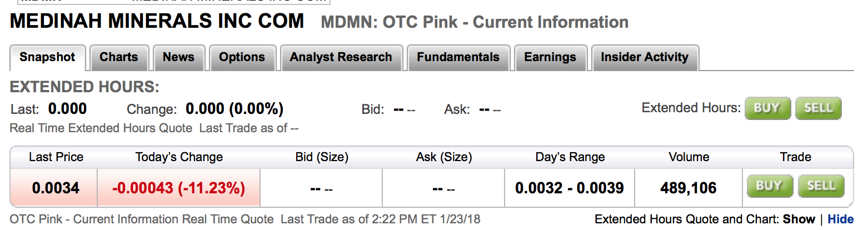
Task: Click the Last Price value 0.0034
Action: [x=56, y=188]
